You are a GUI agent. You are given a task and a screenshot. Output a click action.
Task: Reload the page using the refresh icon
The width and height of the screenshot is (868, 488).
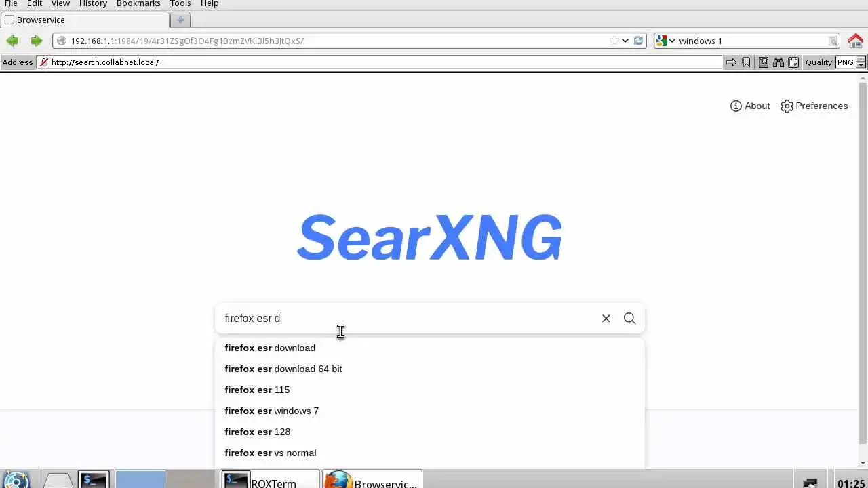pyautogui.click(x=638, y=41)
